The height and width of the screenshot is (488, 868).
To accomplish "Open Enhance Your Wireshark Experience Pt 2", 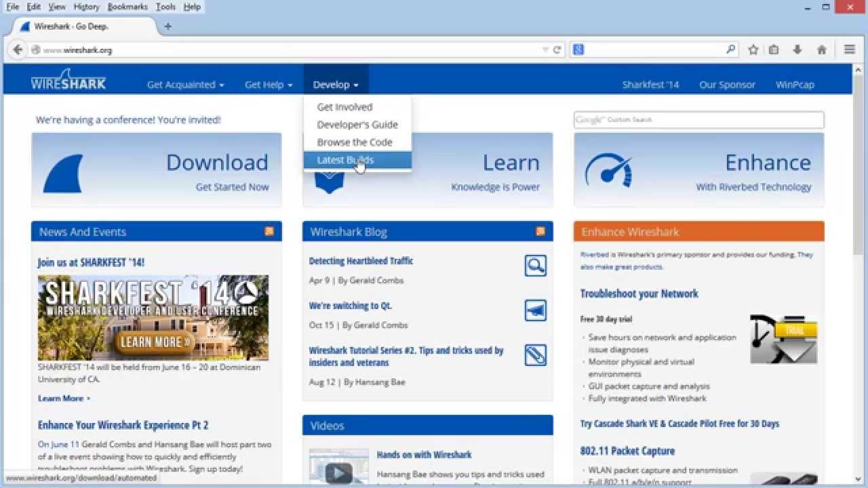I will click(123, 425).
